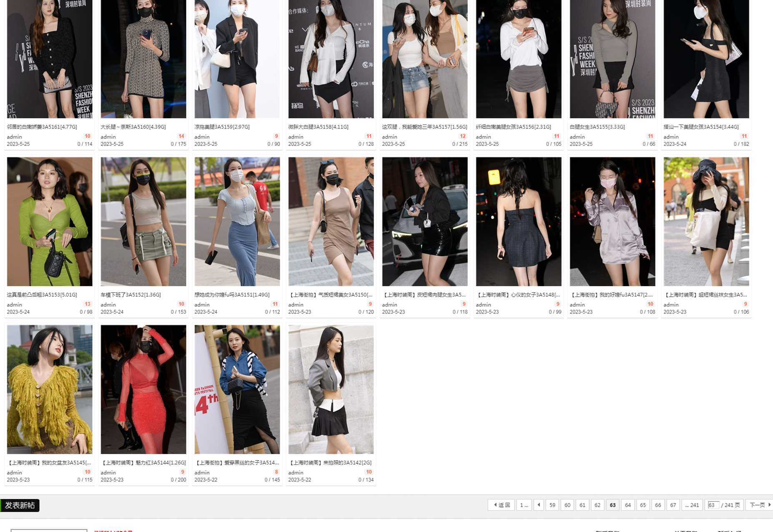Open title link 3A5158[4.11G]
773x532 pixels.
[x=319, y=127]
